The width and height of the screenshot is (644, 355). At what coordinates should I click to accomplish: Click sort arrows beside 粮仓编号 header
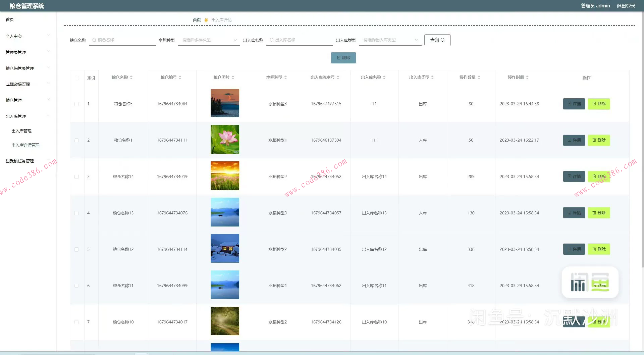180,78
